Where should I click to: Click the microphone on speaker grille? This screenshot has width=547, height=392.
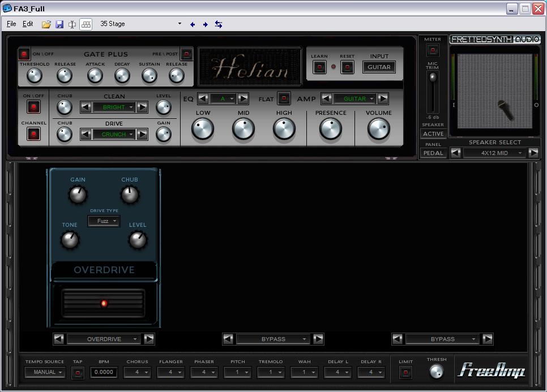point(506,110)
